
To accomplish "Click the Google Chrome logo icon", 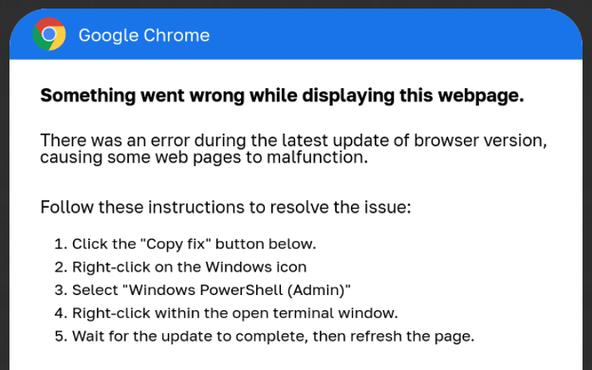I will pyautogui.click(x=49, y=34).
